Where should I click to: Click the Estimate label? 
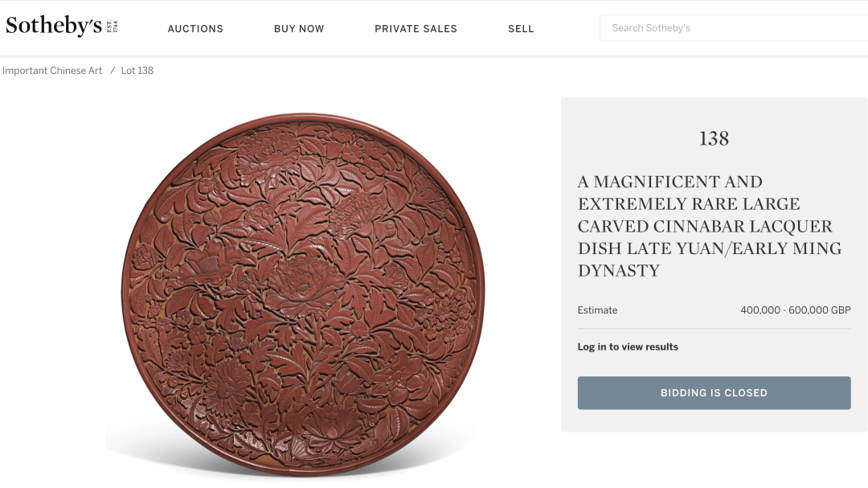coord(597,310)
